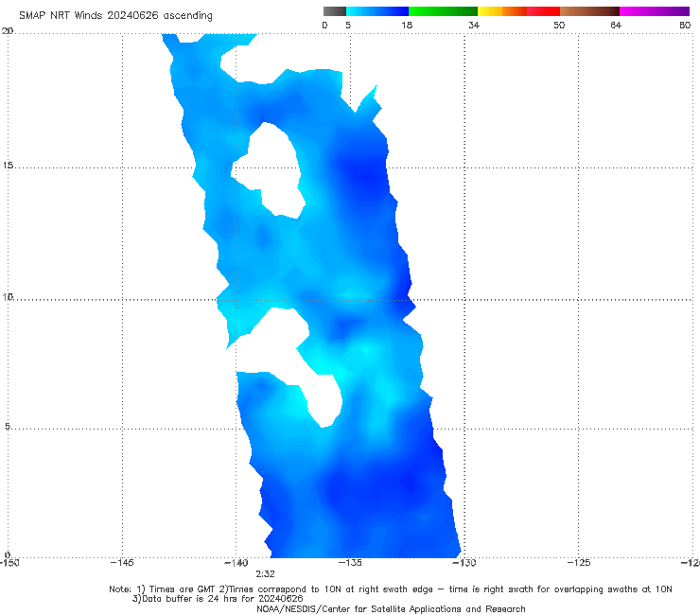Image resolution: width=700 pixels, height=615 pixels.
Task: Click the gray 0-5 segment of colorbar
Action: (x=335, y=11)
